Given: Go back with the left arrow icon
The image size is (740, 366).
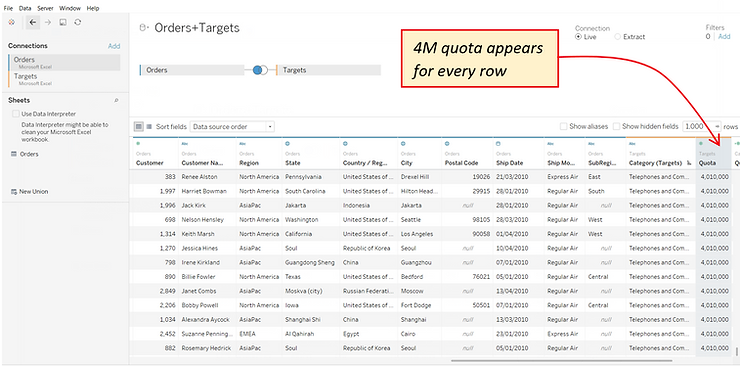Looking at the screenshot, I should pyautogui.click(x=33, y=22).
